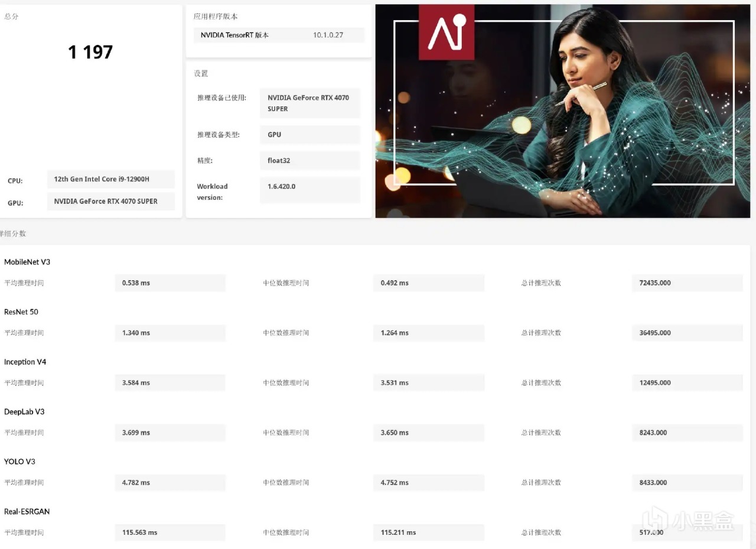Select the MobileNet V3 heading

[x=27, y=262]
